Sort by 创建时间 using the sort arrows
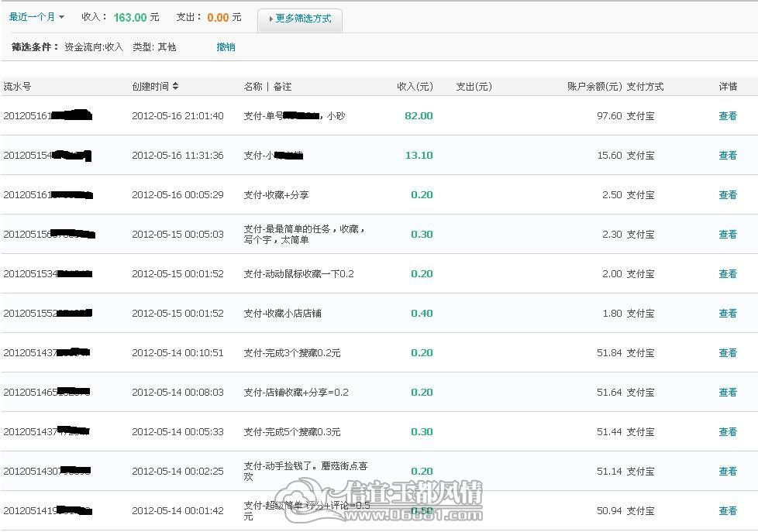 [x=175, y=86]
